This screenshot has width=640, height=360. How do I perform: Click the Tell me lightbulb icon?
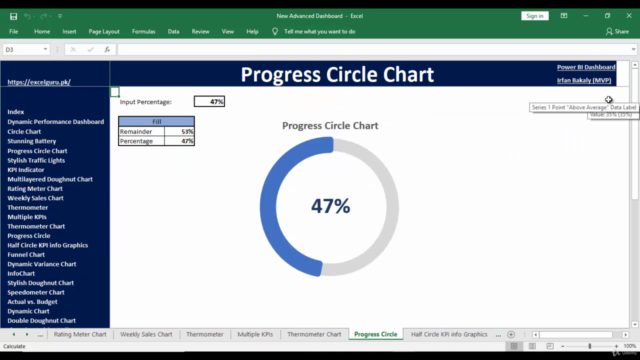[275, 31]
